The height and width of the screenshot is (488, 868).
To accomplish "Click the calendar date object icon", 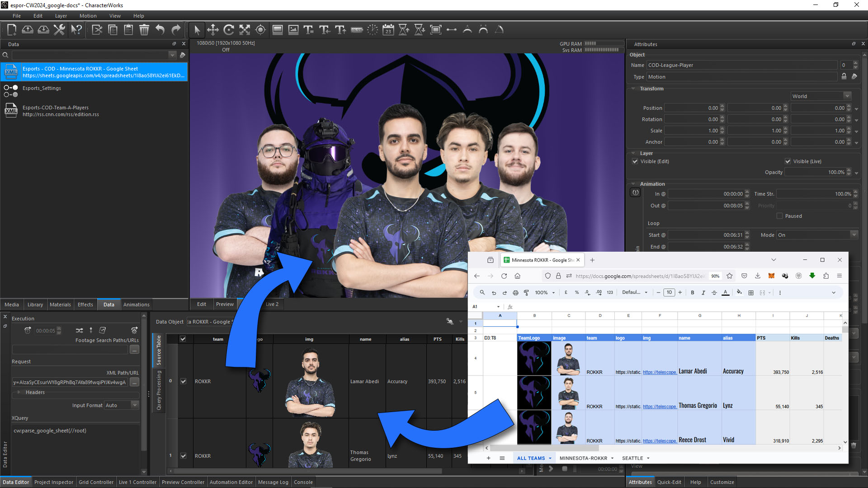I will [x=388, y=30].
